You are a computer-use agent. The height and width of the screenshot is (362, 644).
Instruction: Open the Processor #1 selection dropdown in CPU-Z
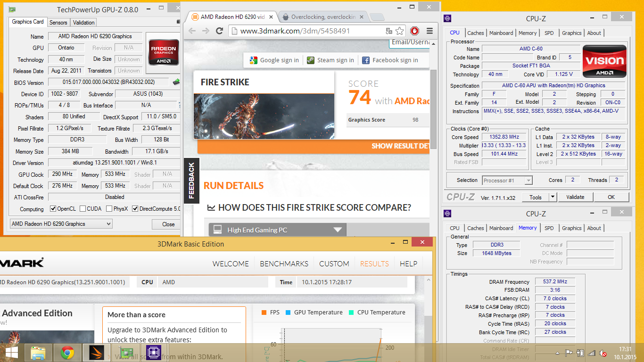coord(507,181)
